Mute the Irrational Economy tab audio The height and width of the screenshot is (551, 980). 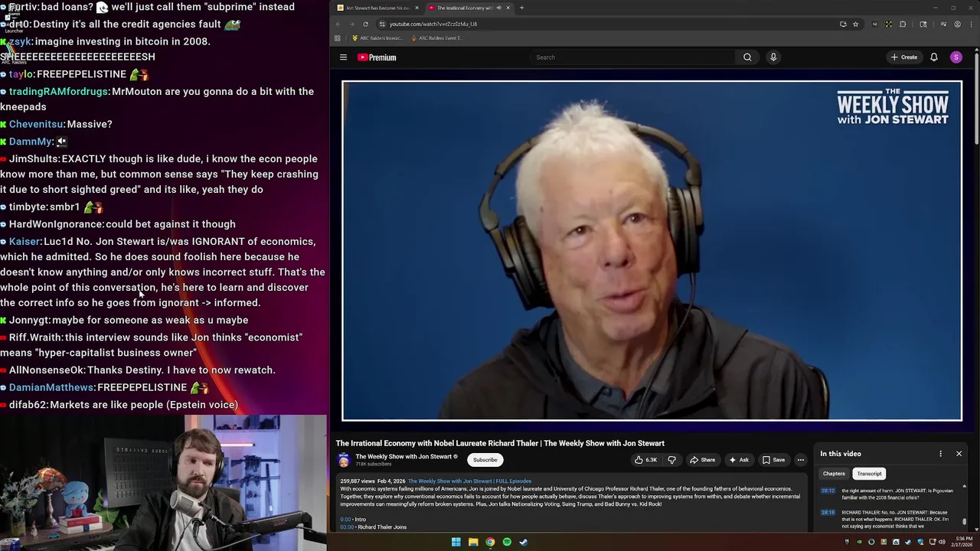tap(498, 8)
